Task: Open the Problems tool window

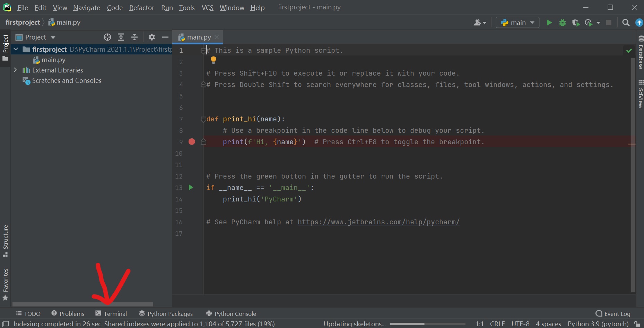Action: (x=68, y=313)
